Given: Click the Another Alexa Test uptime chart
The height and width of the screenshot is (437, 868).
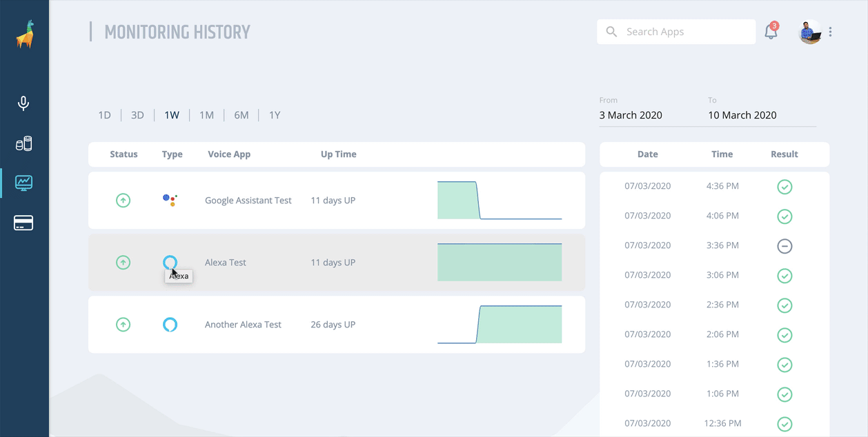Looking at the screenshot, I should pyautogui.click(x=500, y=325).
